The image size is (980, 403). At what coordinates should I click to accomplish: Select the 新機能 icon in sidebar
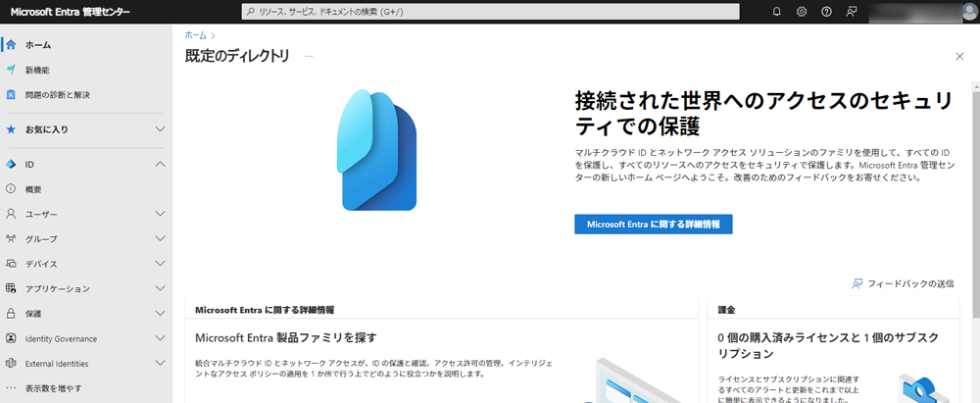coord(11,70)
